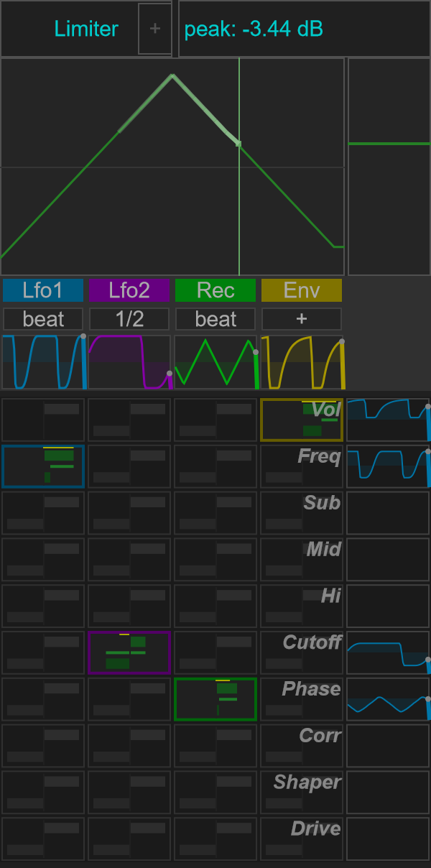Click the Rec to Drive matrix cell
Screen dimensions: 431x868
tap(215, 839)
